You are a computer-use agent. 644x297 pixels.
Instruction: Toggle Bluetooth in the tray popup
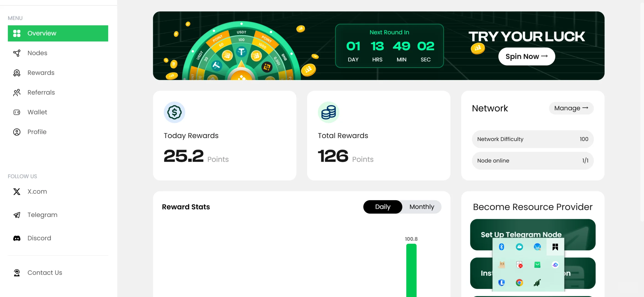502,247
